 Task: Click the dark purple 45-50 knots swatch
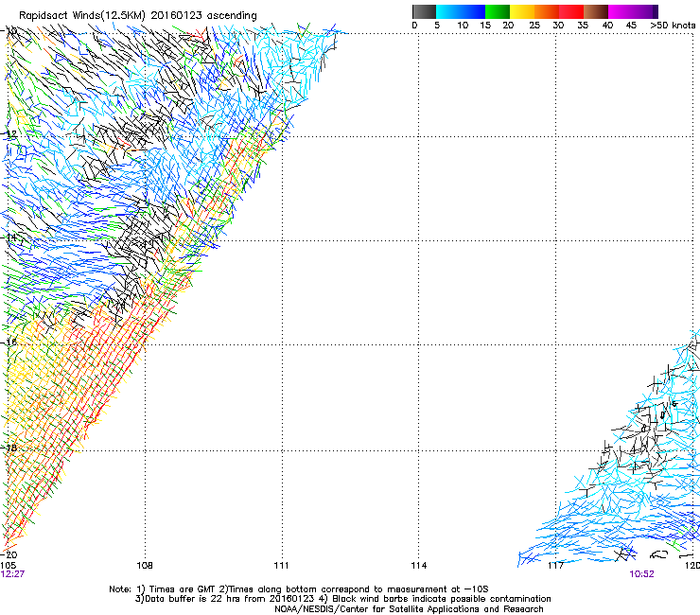pyautogui.click(x=645, y=11)
